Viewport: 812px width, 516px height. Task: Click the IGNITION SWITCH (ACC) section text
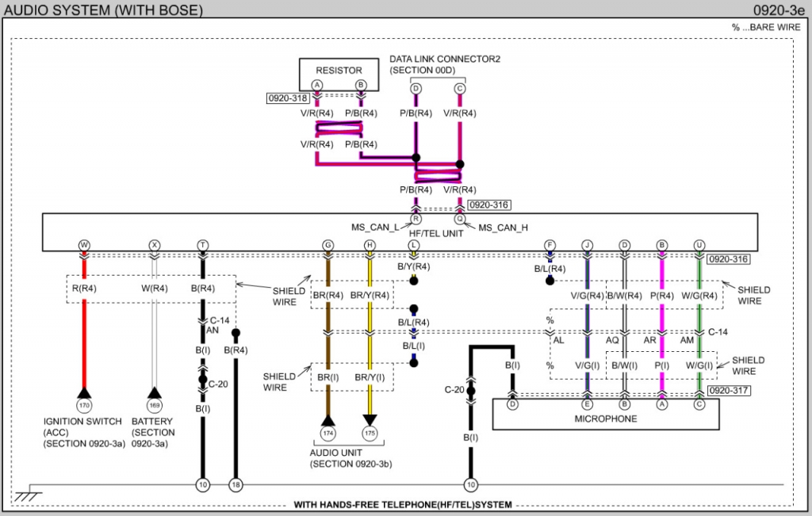click(84, 433)
